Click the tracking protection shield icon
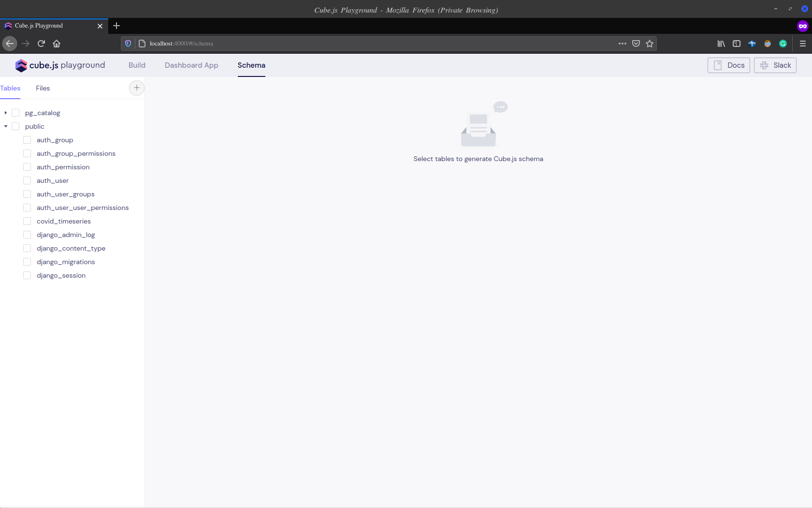Viewport: 812px width, 508px height. (x=128, y=44)
